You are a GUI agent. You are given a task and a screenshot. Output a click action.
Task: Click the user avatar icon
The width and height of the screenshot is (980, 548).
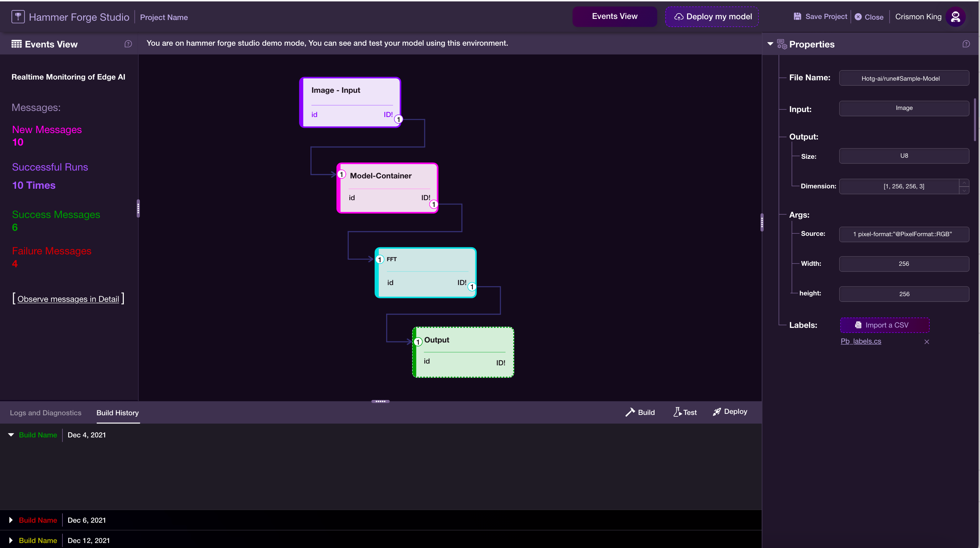(x=955, y=17)
